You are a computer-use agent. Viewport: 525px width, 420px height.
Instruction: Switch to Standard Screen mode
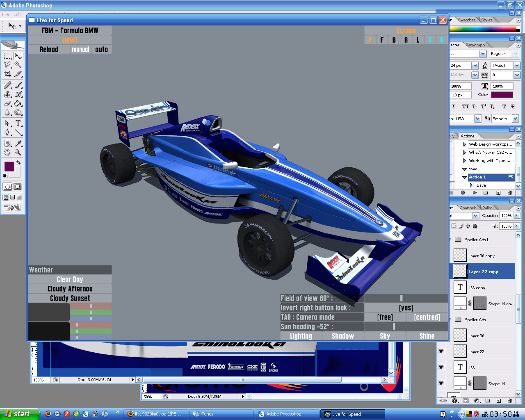[6, 197]
